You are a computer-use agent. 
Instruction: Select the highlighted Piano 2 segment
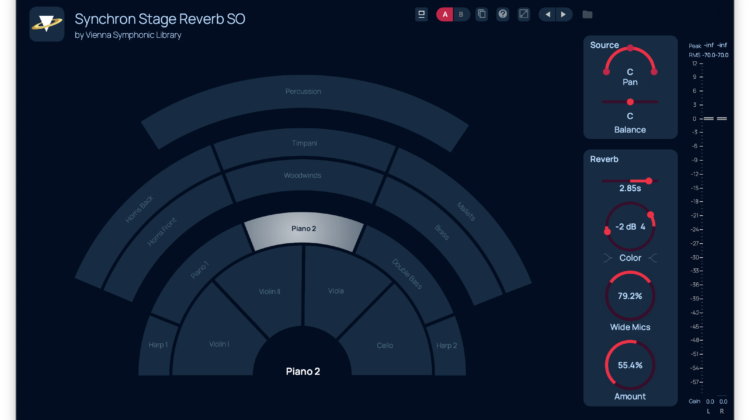coord(304,231)
